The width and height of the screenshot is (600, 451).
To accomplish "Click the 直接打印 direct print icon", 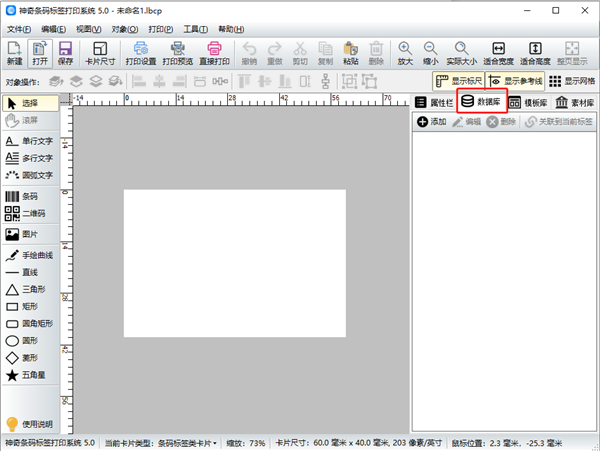I will click(214, 54).
